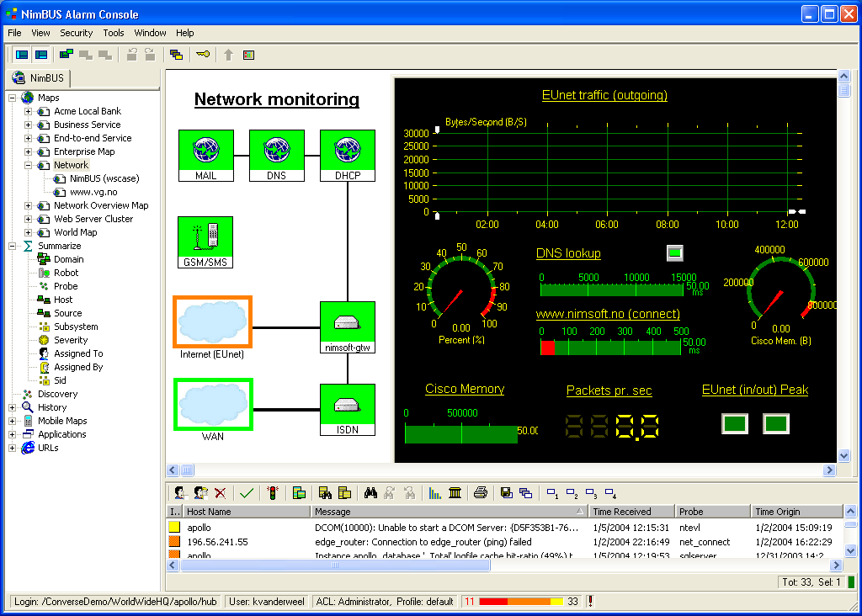The width and height of the screenshot is (862, 616).
Task: Open the Security menu
Action: pos(77,33)
